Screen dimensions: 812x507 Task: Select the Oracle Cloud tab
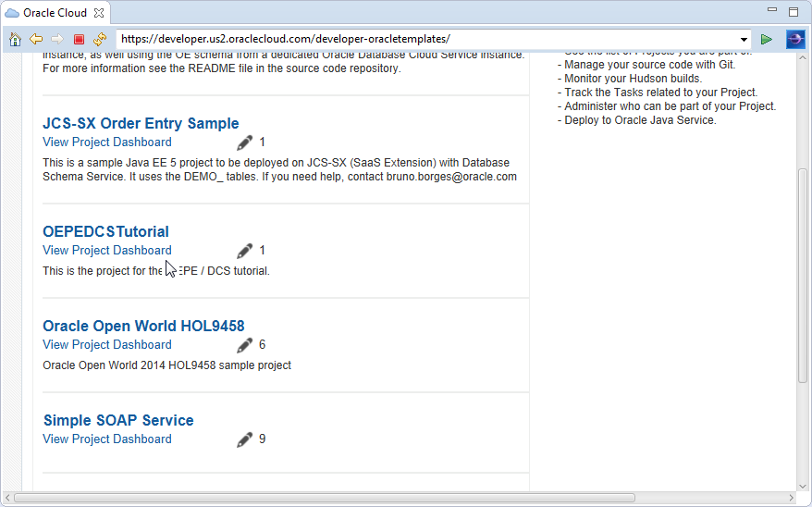tap(55, 13)
